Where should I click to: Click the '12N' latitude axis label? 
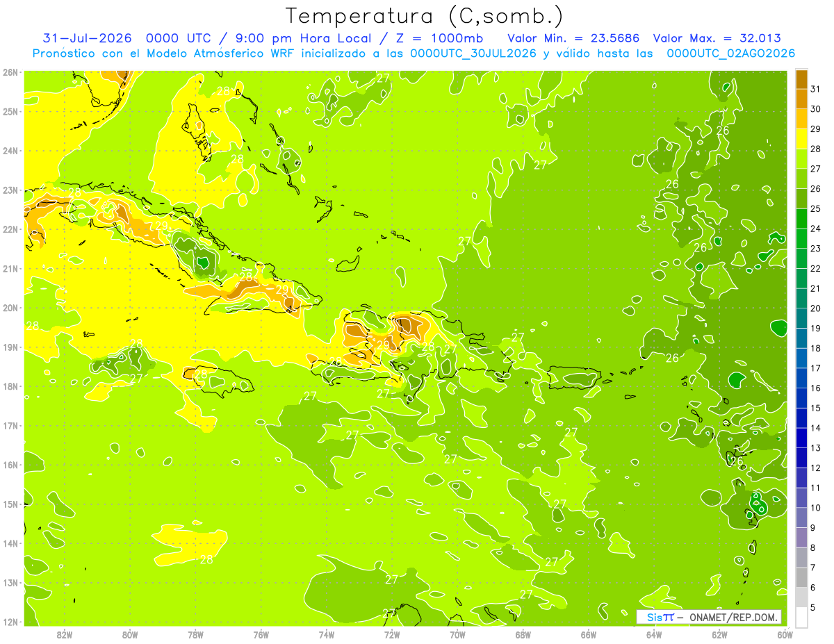[x=10, y=622]
